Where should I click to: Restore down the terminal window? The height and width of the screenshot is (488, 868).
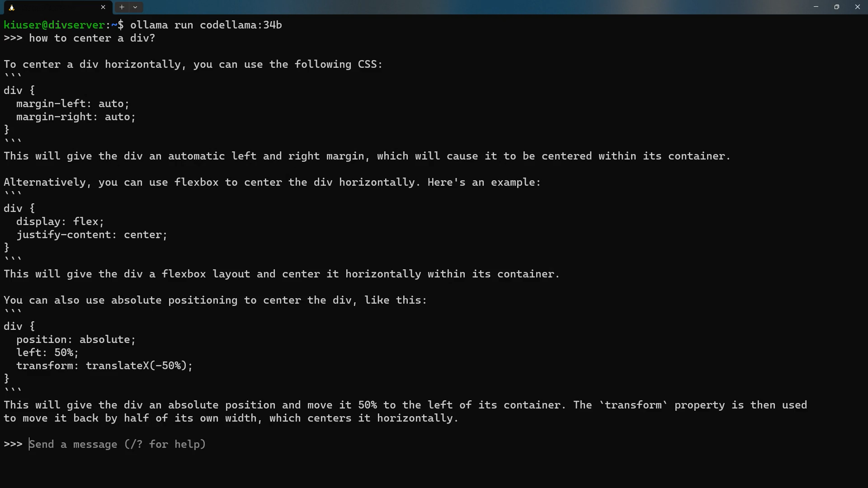(x=837, y=7)
